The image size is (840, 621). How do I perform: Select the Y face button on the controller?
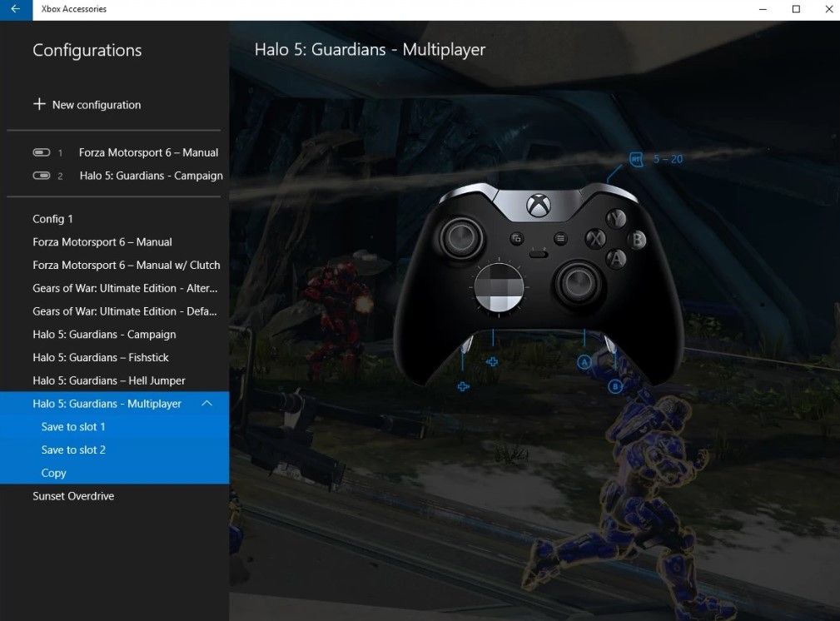pos(617,219)
